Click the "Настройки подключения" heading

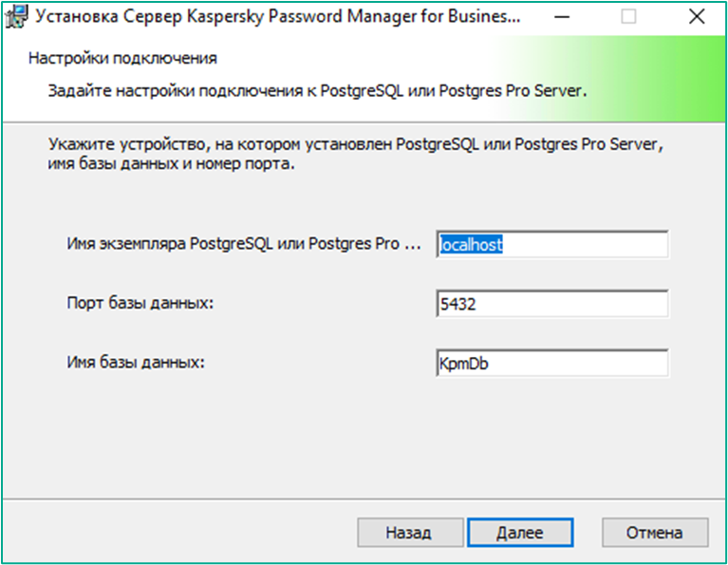click(x=122, y=59)
